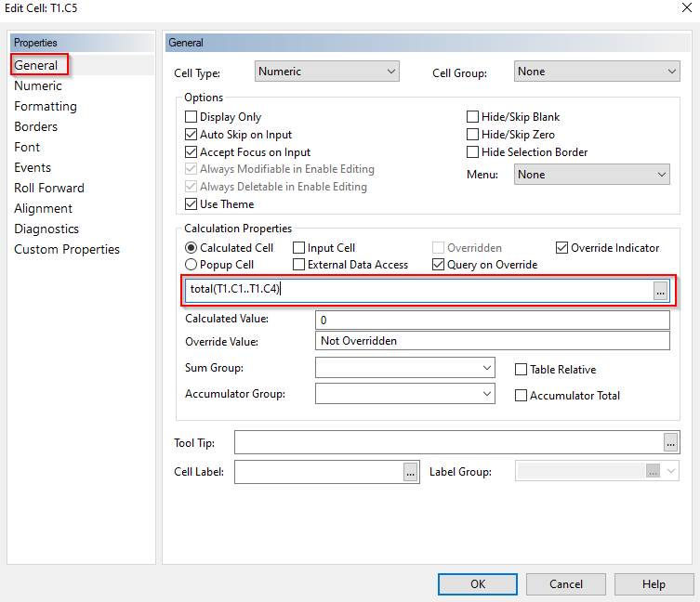Open the Tool Tip ellipsis editor button
The image size is (700, 602).
coord(671,442)
